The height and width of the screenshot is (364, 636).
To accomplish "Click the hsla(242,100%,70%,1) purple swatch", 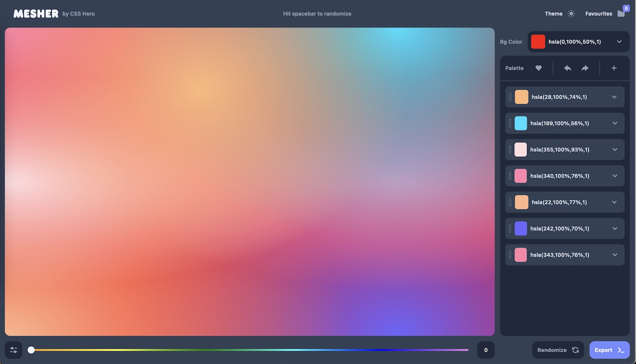I will [521, 228].
